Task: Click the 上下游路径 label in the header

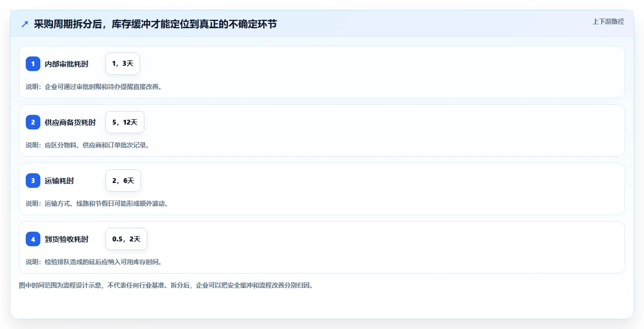Action: point(608,21)
